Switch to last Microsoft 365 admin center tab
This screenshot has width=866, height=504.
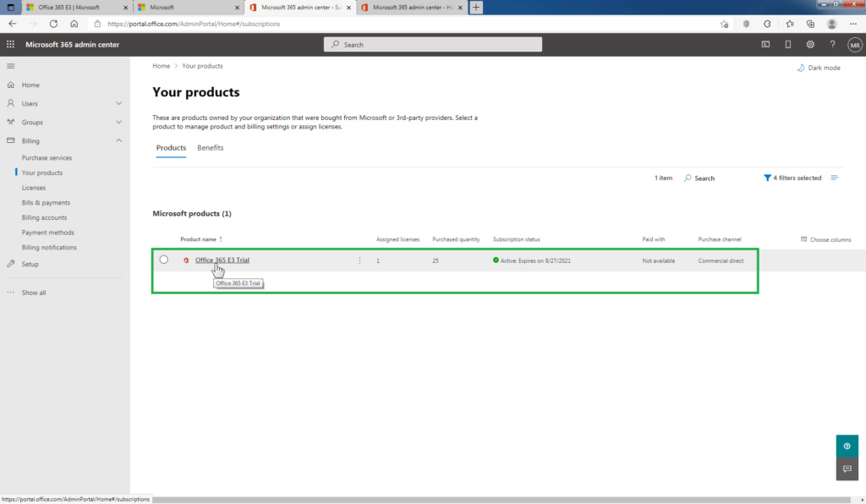pos(413,7)
